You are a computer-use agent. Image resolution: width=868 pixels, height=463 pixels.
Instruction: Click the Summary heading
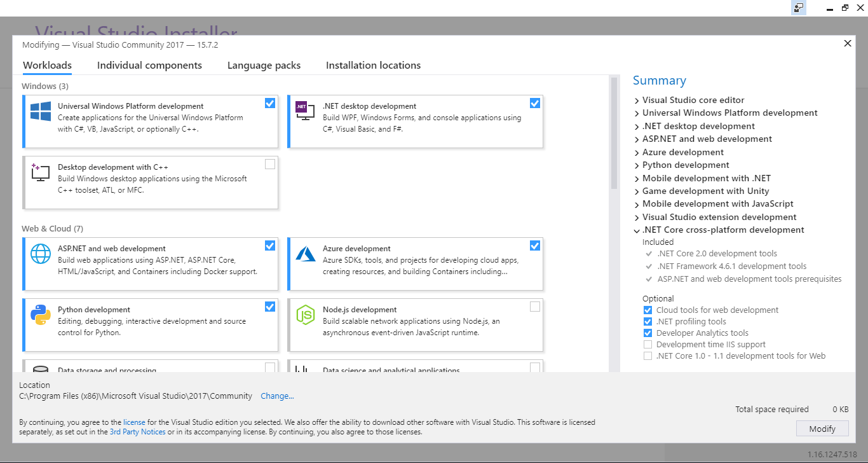(660, 81)
